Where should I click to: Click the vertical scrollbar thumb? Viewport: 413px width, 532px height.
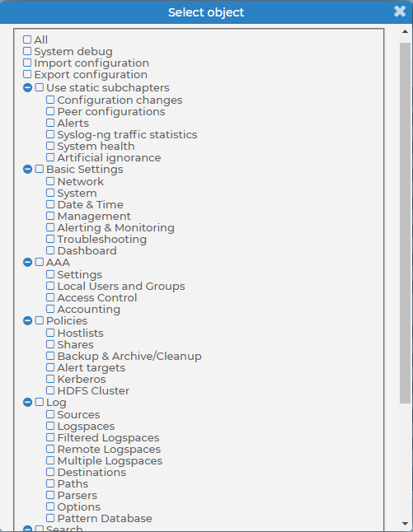point(405,223)
